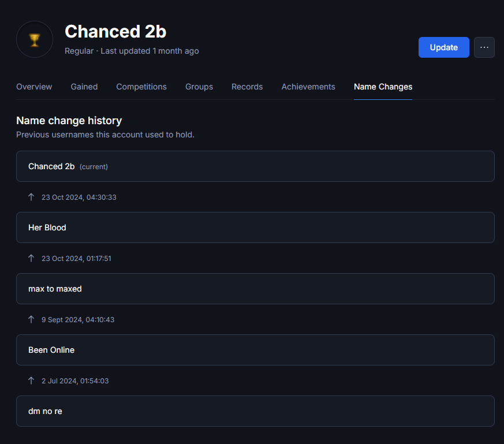Image resolution: width=504 pixels, height=444 pixels.
Task: Select the Been Online name entry
Action: (255, 350)
